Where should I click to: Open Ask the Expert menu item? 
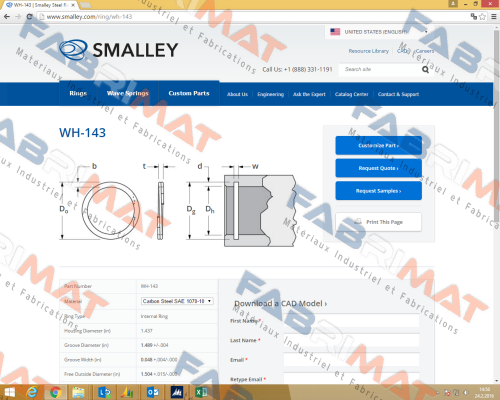(309, 94)
